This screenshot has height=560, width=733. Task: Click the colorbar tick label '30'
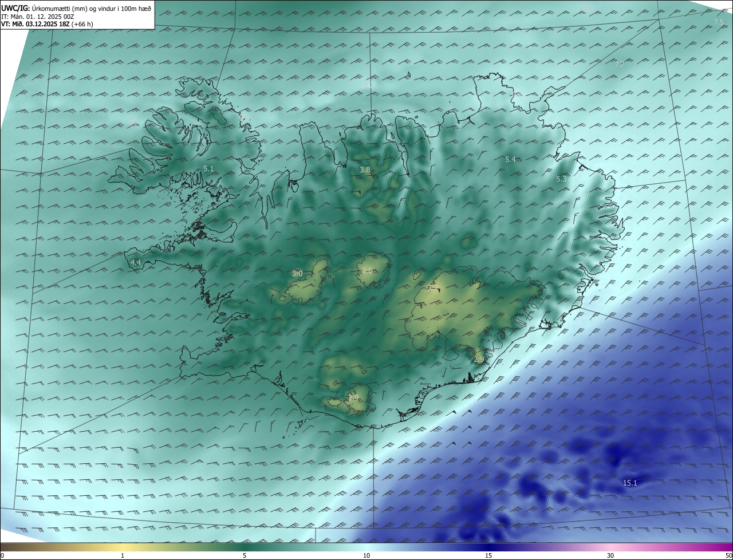coord(610,555)
